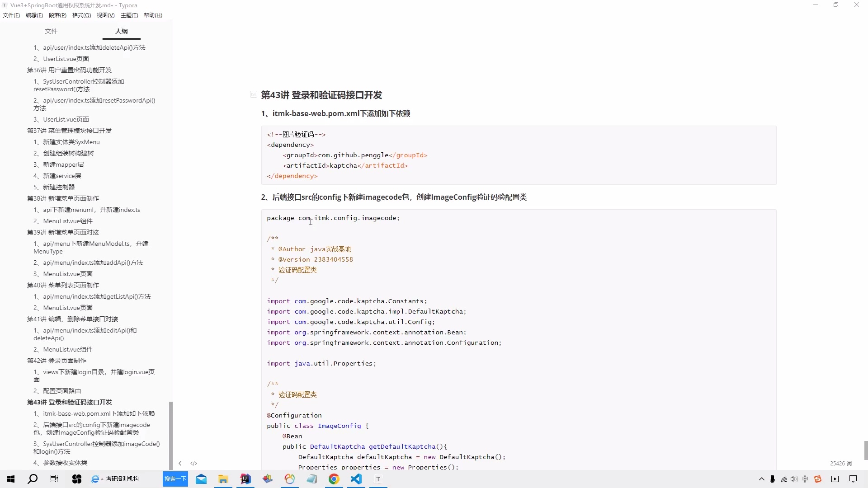Switch to source code mode via </> icon
868x488 pixels.
point(193,463)
